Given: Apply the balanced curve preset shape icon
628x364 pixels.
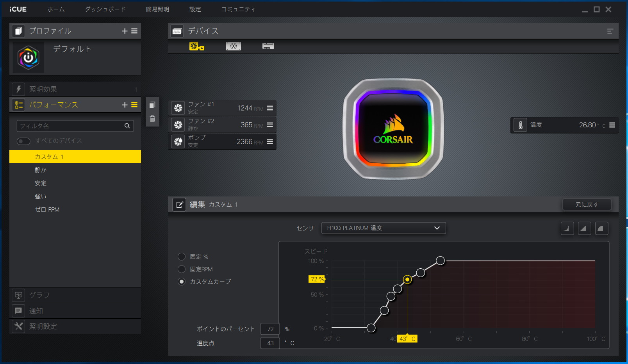Looking at the screenshot, I should pos(584,228).
